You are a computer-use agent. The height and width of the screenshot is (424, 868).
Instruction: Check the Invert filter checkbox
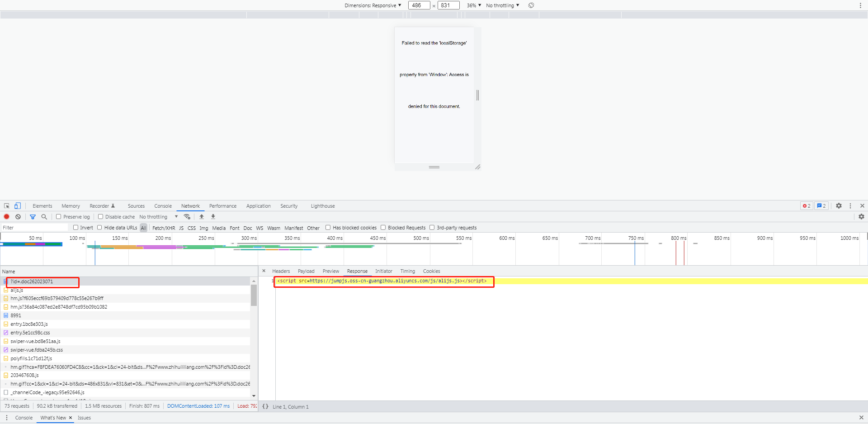click(x=75, y=228)
